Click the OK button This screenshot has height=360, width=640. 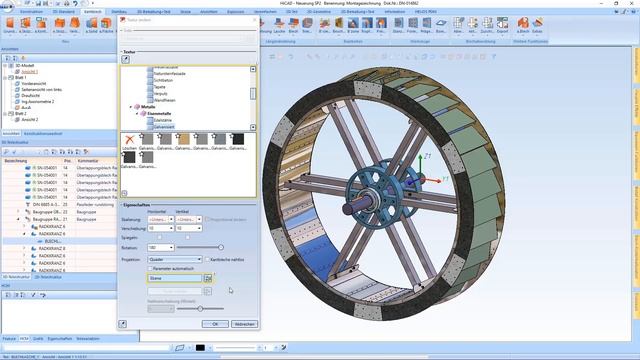215,324
